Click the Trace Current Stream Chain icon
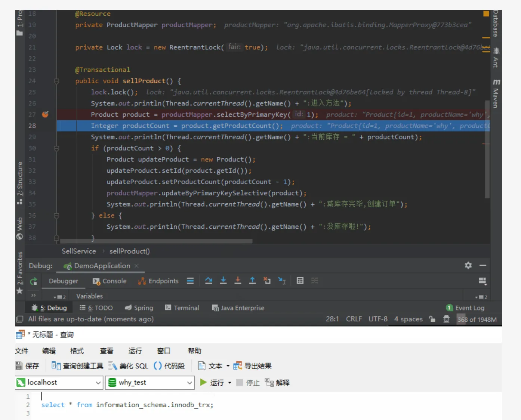The width and height of the screenshot is (521, 420). pyautogui.click(x=315, y=281)
